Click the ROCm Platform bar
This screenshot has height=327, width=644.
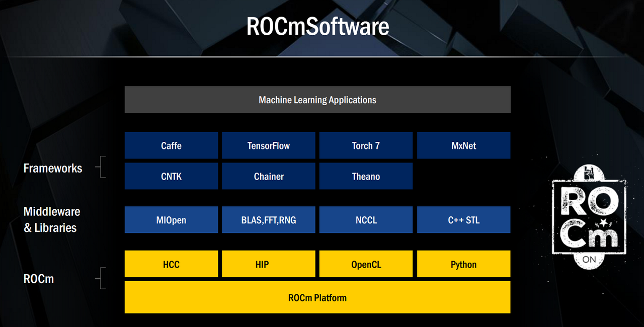[x=317, y=297]
